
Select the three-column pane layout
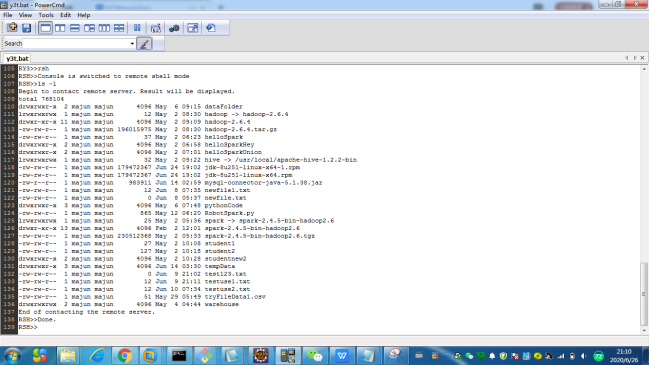(104, 28)
